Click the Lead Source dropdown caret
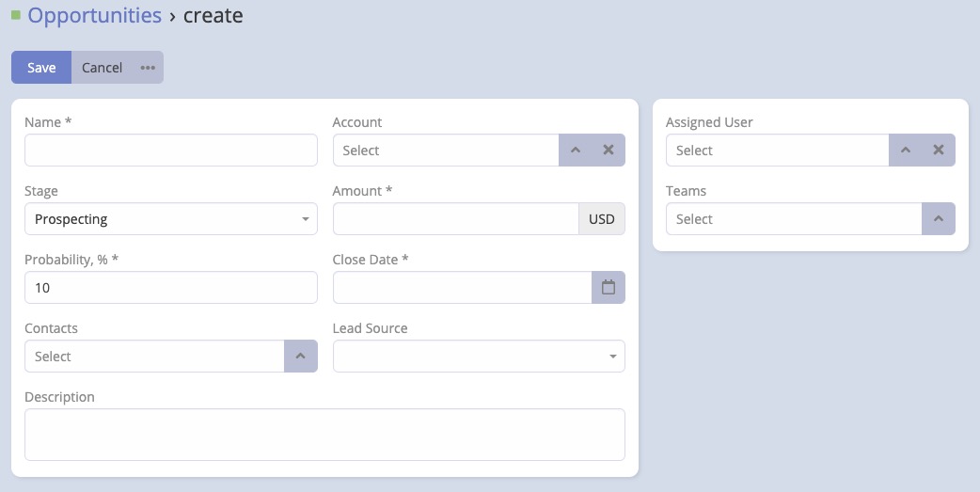The width and height of the screenshot is (980, 492). 612,357
